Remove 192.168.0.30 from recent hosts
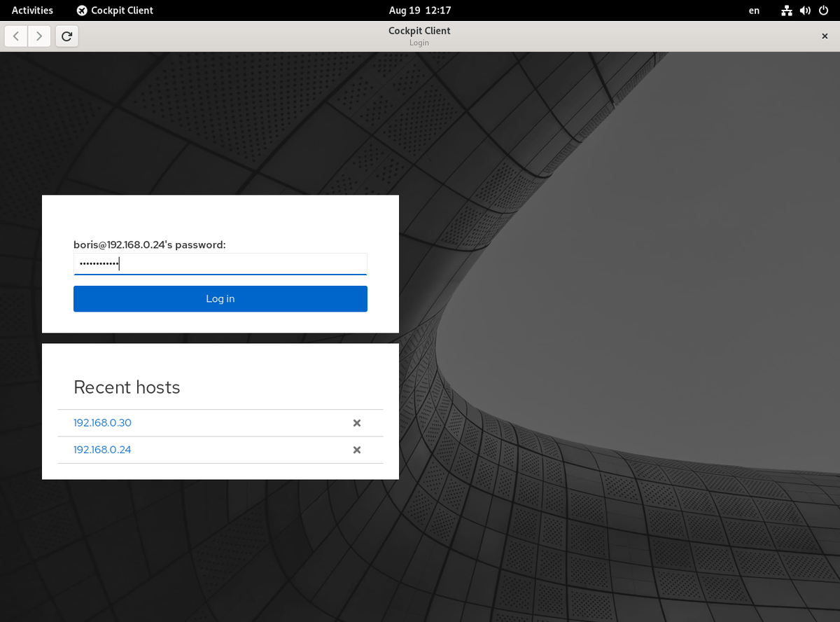The height and width of the screenshot is (622, 840). 357,423
